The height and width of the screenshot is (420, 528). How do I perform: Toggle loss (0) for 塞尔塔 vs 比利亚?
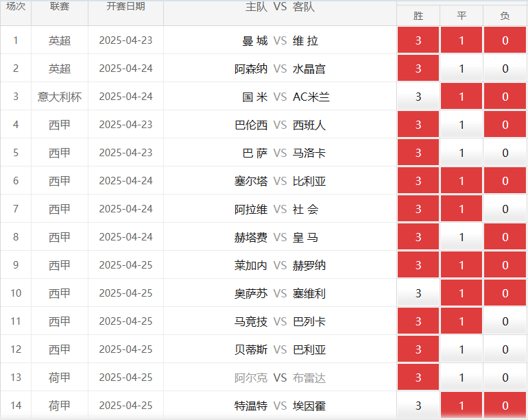[505, 181]
